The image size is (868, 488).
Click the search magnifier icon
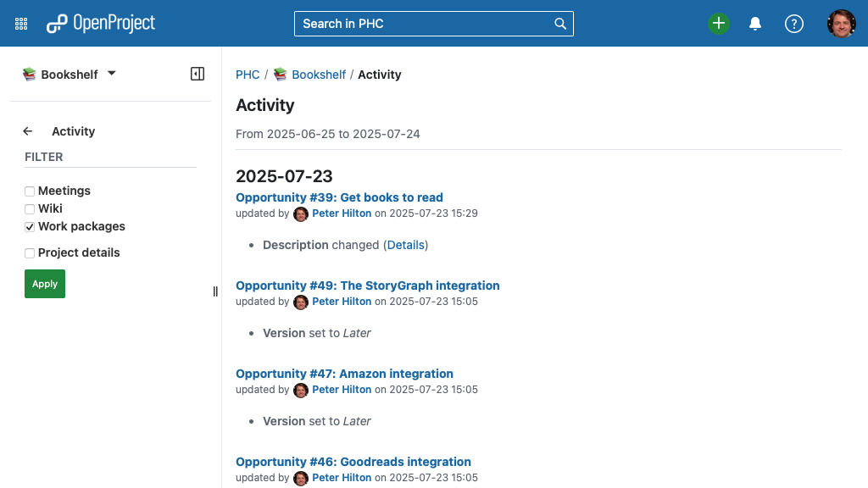coord(560,24)
